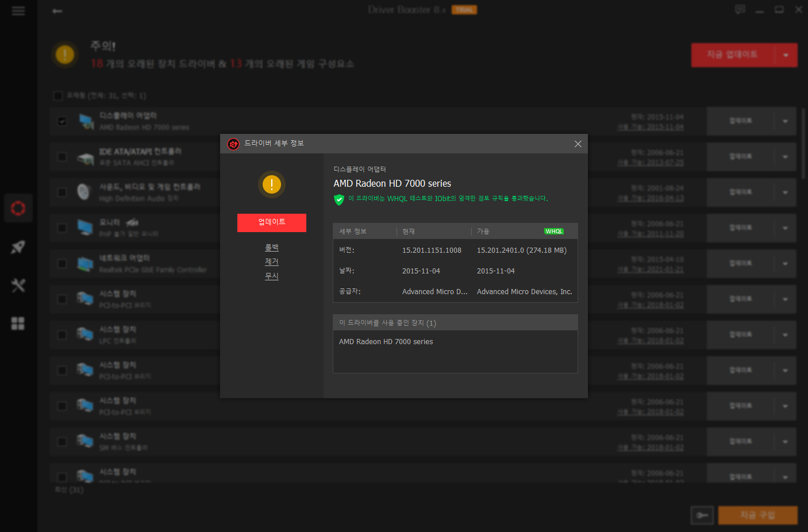808x532 pixels.
Task: Click the green WHQL shield icon
Action: (x=339, y=199)
